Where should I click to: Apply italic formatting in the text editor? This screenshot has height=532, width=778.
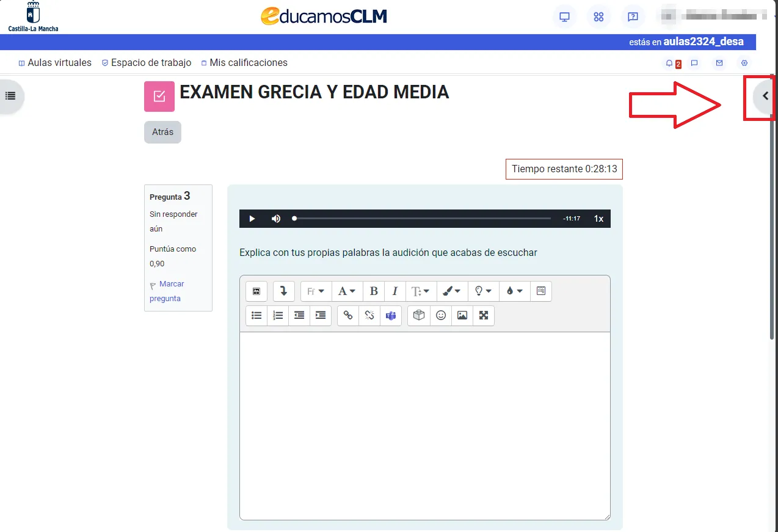pyautogui.click(x=394, y=291)
